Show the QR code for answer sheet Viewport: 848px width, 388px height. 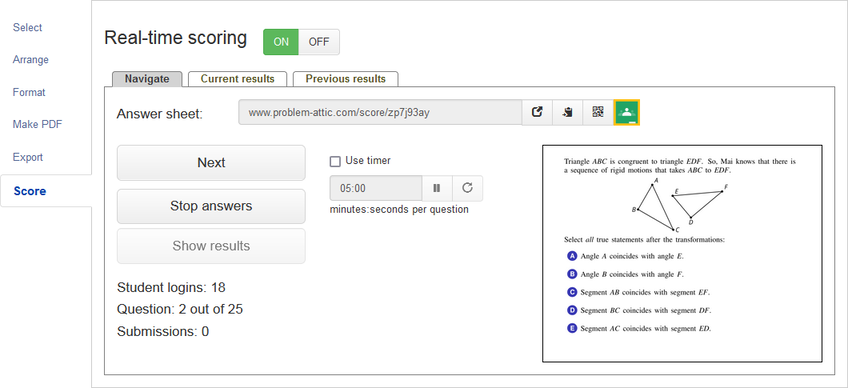(598, 113)
